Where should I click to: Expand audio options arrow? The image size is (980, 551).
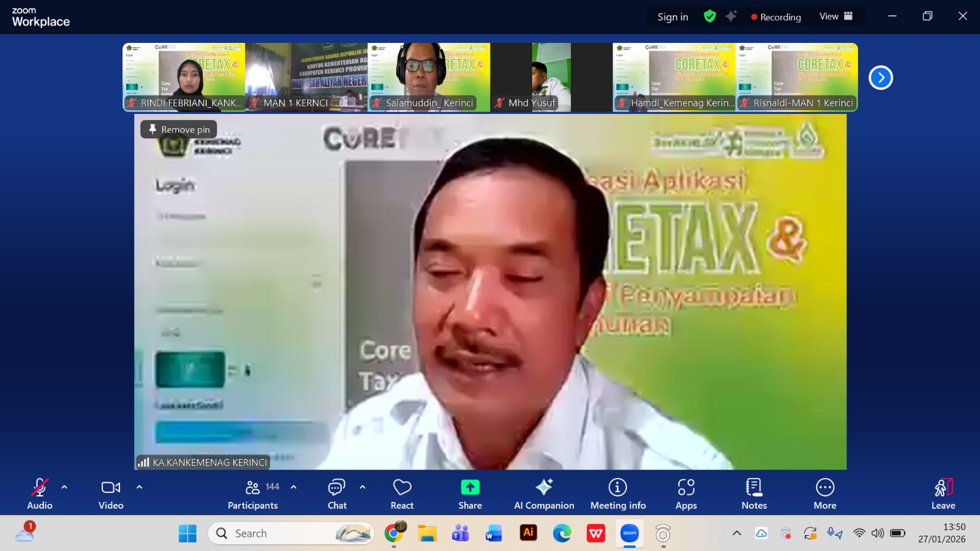point(64,487)
